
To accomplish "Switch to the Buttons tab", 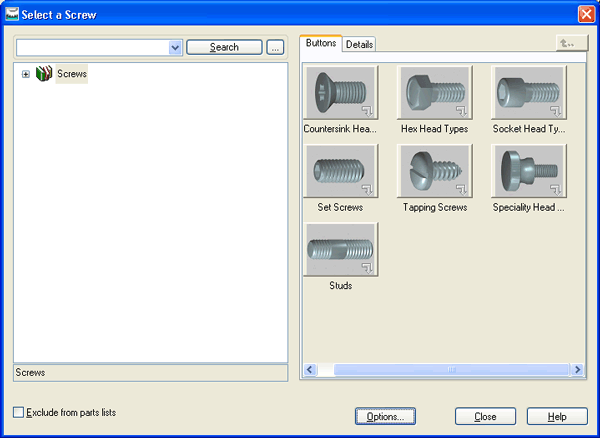I will [321, 43].
